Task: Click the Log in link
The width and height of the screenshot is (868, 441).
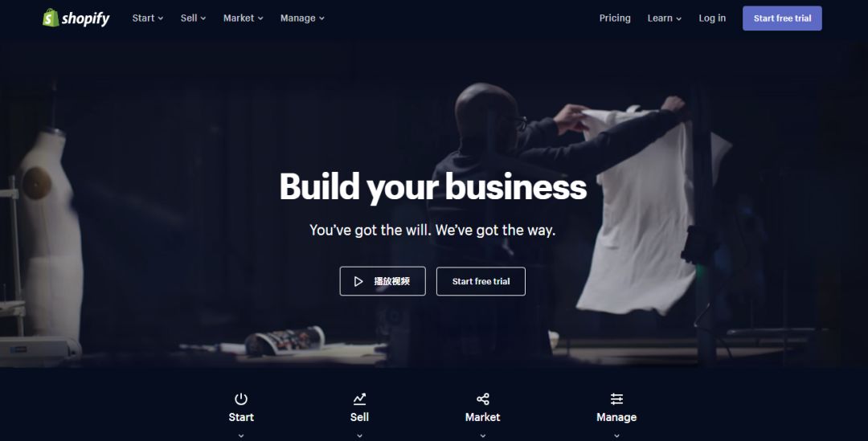Action: click(712, 18)
